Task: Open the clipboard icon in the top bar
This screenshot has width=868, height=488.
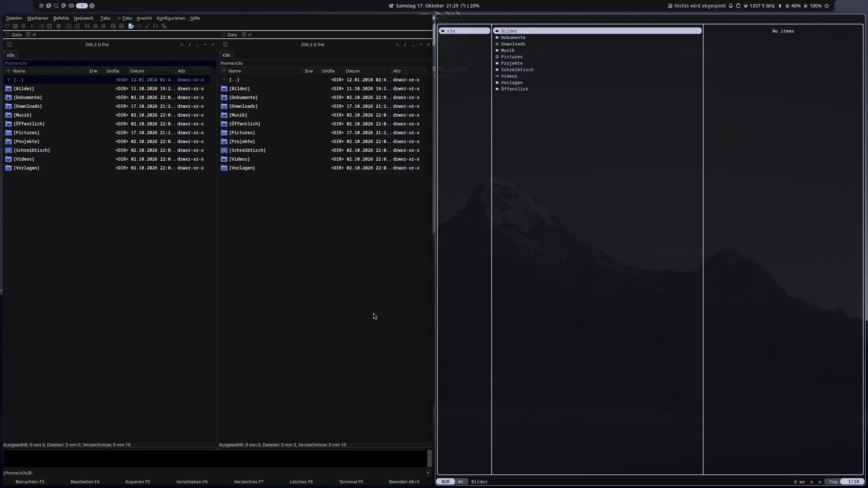Action: (738, 6)
